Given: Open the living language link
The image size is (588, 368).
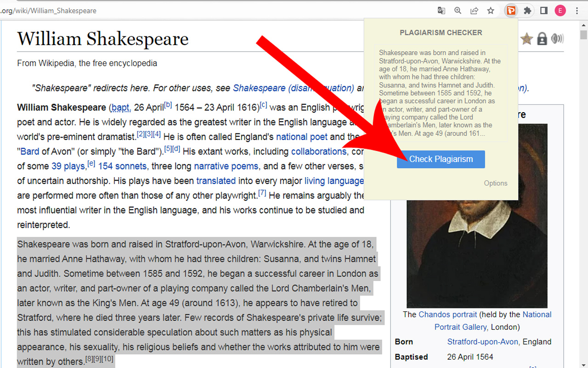Looking at the screenshot, I should click(x=334, y=181).
